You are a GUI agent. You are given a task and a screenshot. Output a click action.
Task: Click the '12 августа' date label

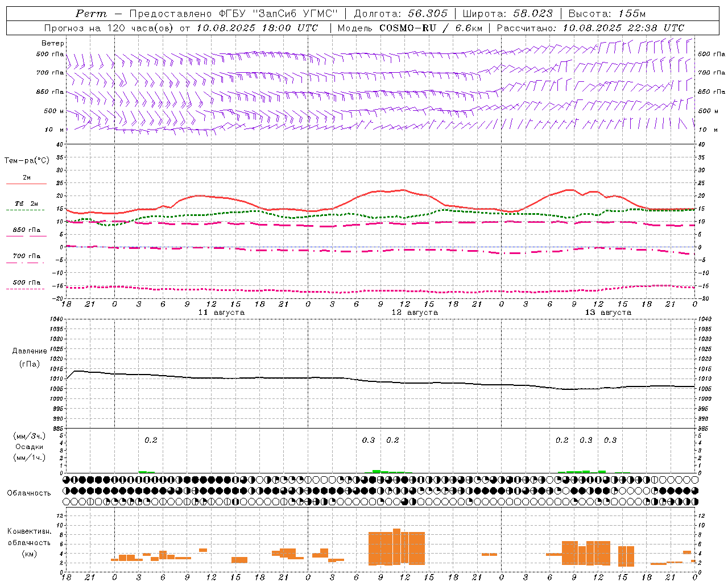coord(415,313)
